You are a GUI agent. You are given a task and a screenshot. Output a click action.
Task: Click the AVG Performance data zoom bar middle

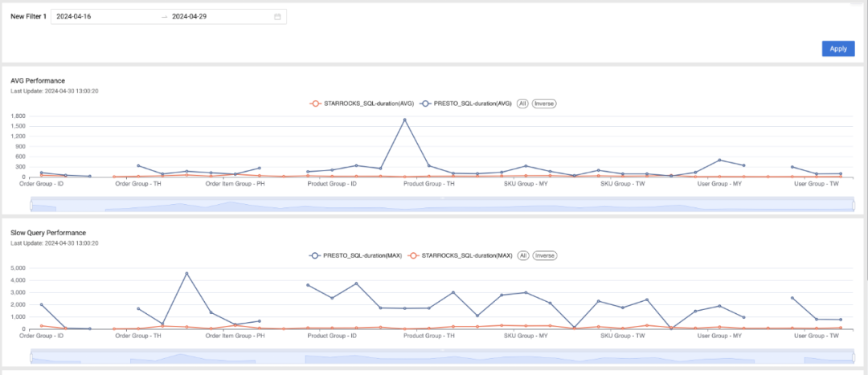coord(442,205)
